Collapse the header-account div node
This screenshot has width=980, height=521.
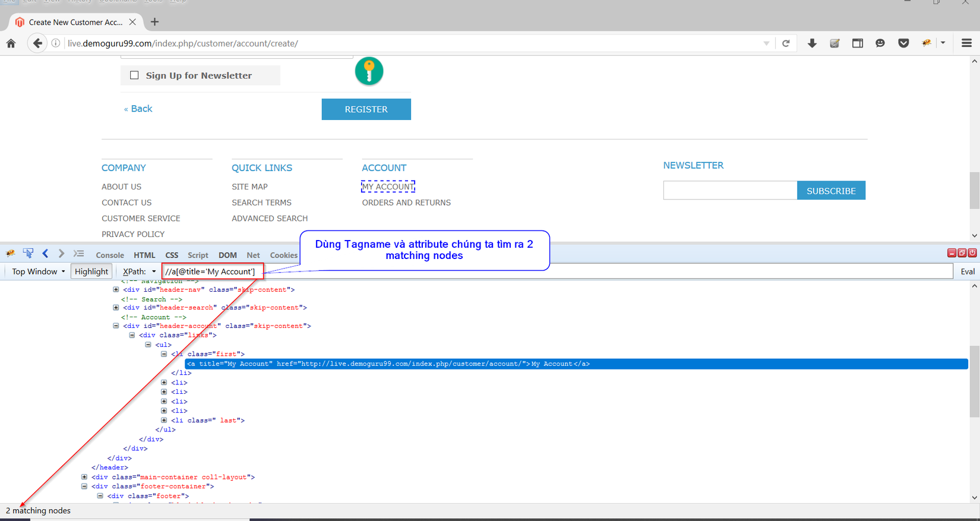(x=116, y=326)
